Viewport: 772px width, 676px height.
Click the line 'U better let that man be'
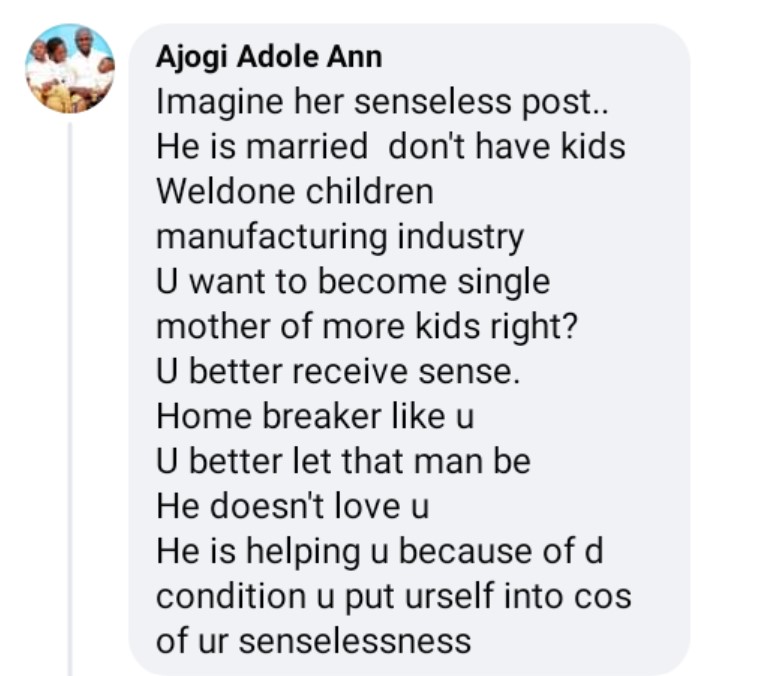click(343, 462)
